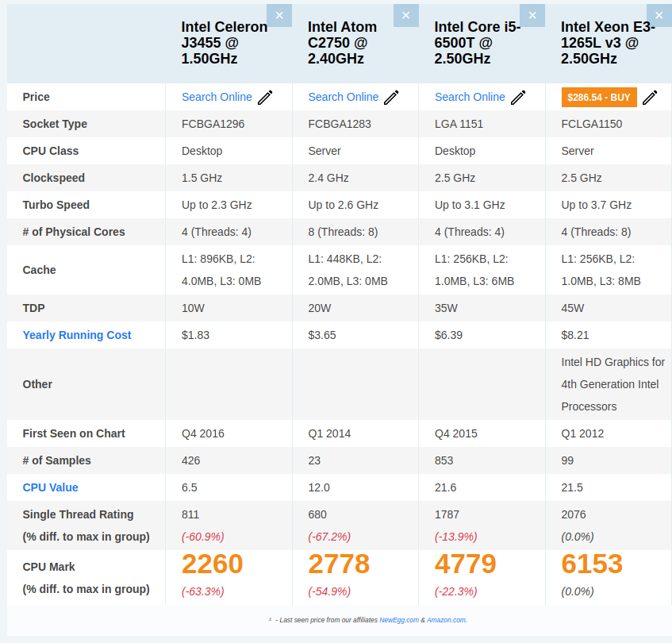Visit the Amazon.com affiliate link

point(446,620)
